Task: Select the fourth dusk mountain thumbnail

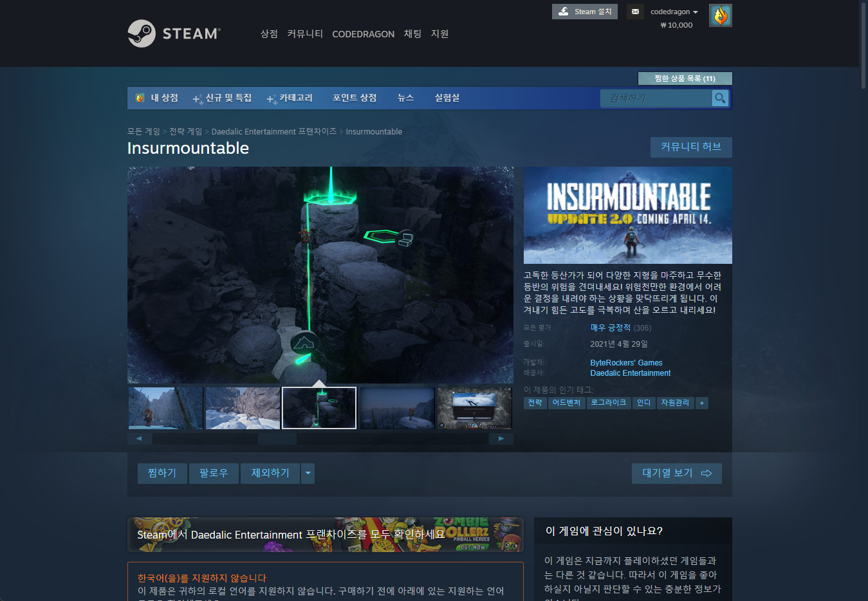Action: [x=397, y=408]
